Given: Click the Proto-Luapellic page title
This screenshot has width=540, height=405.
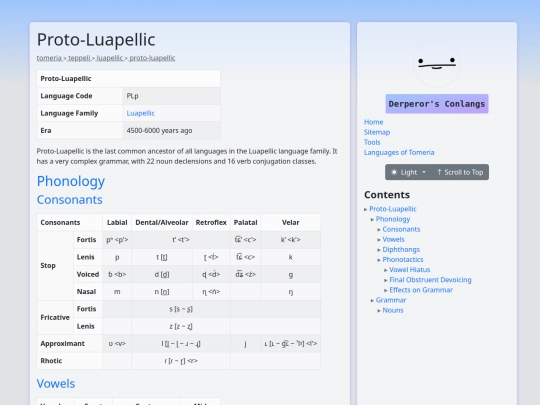Looking at the screenshot, I should 96,39.
